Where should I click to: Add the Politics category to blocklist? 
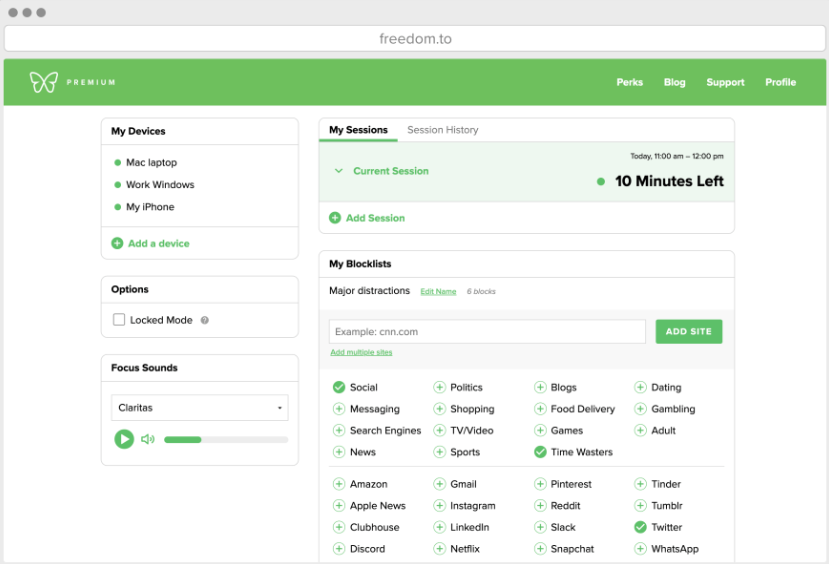click(x=439, y=387)
